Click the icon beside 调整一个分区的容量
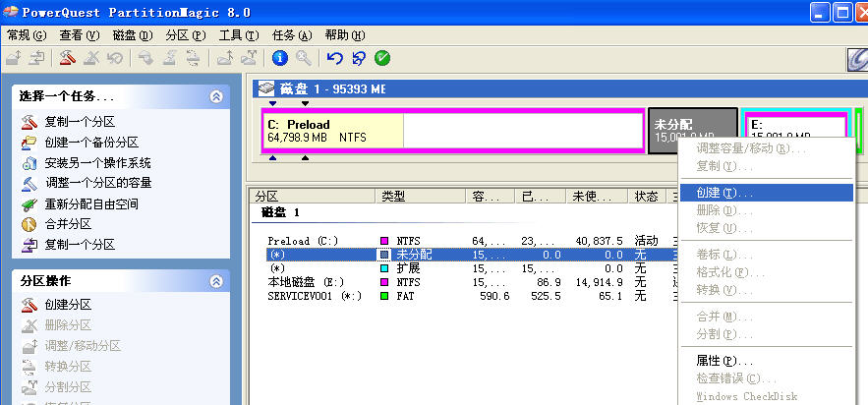This screenshot has height=405, width=868. [29, 183]
